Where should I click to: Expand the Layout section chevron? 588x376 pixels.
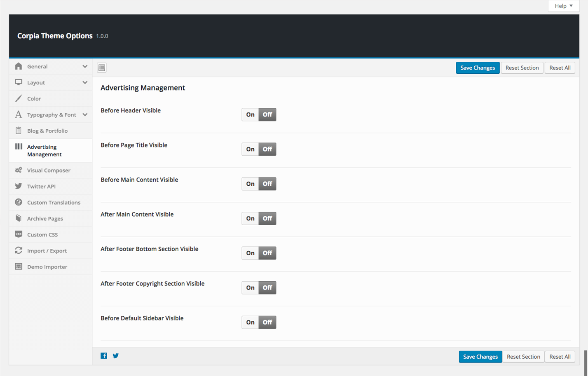85,82
